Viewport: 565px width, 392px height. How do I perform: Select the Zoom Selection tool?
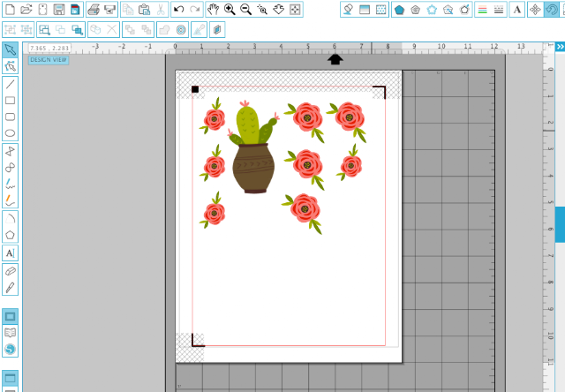click(262, 10)
